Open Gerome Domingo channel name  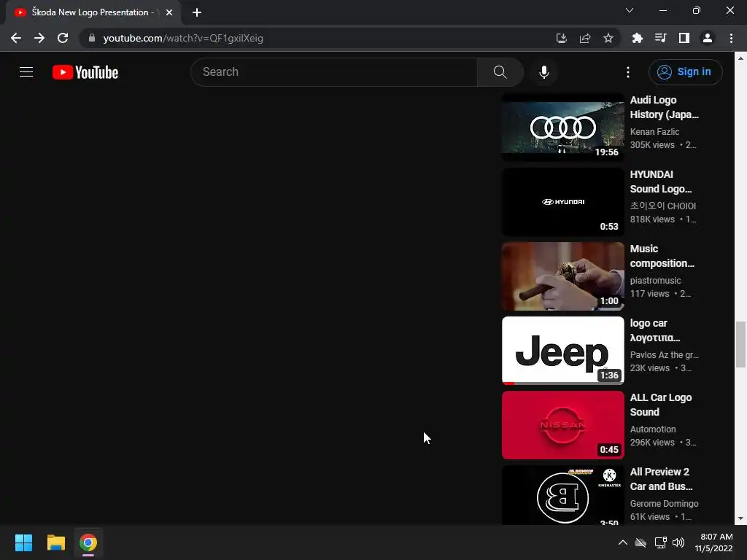click(664, 503)
